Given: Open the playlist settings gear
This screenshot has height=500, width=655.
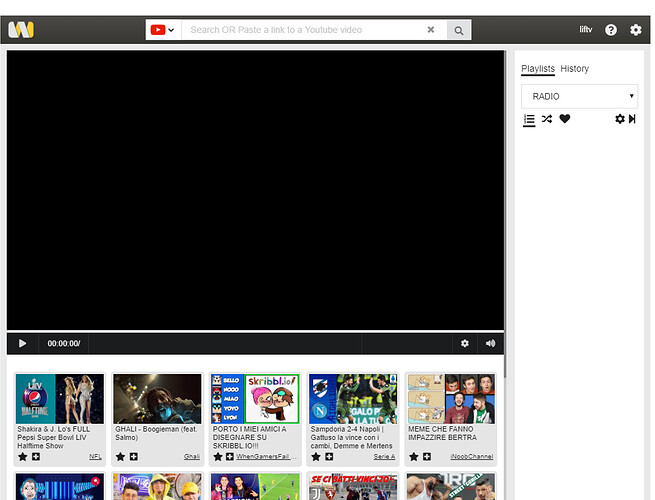Looking at the screenshot, I should pos(619,119).
